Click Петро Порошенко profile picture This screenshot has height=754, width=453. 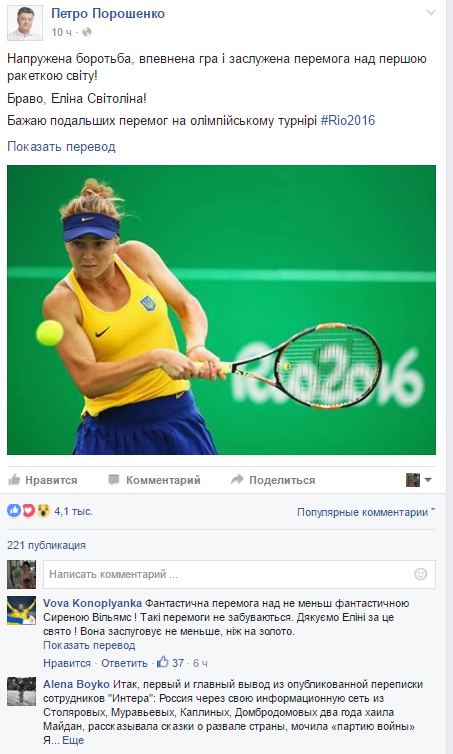(x=25, y=23)
